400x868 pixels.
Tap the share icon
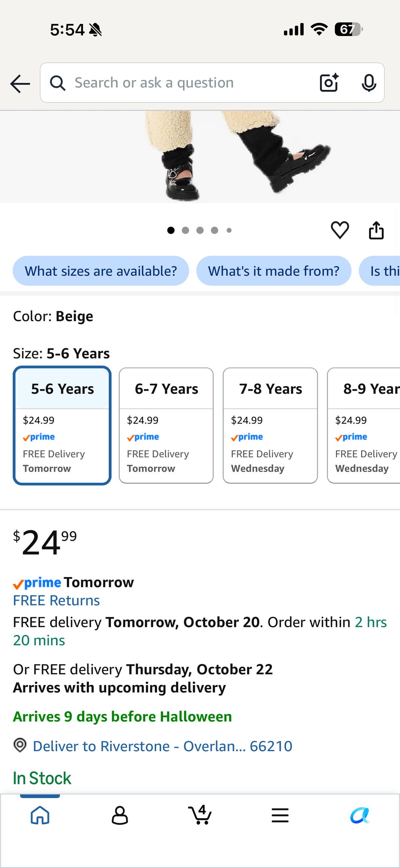[376, 230]
